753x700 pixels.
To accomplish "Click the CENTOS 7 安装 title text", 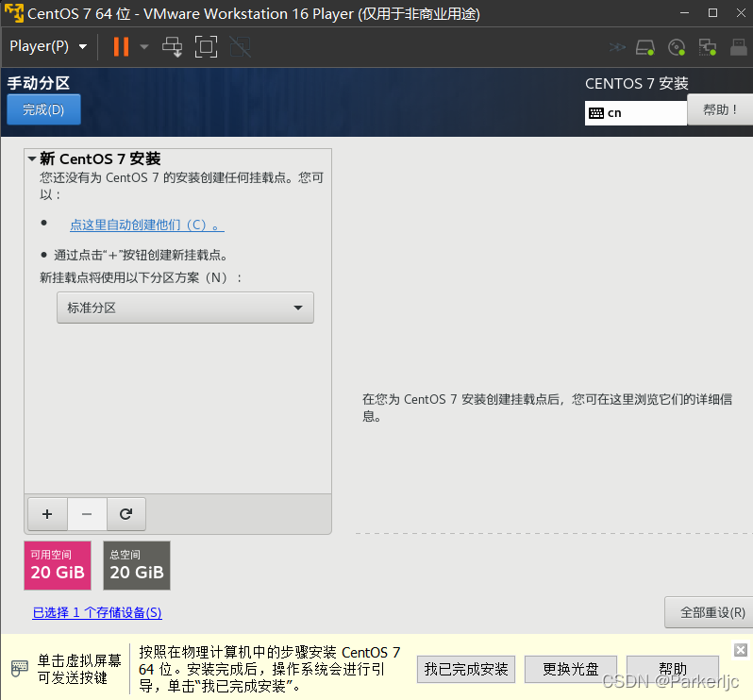I will pyautogui.click(x=637, y=84).
